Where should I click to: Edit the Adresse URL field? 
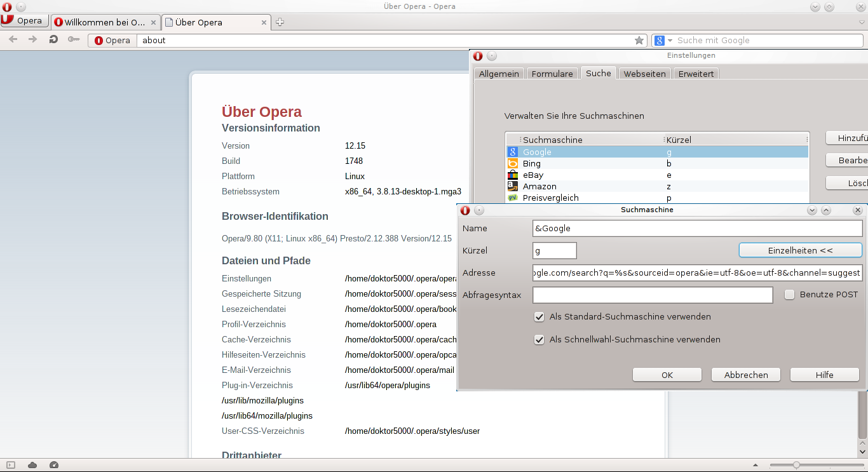click(697, 273)
